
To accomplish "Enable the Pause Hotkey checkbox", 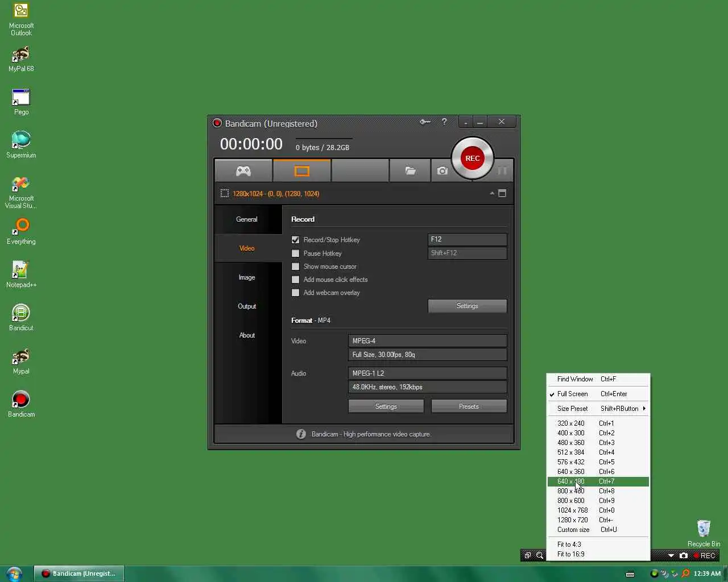I will pos(295,253).
